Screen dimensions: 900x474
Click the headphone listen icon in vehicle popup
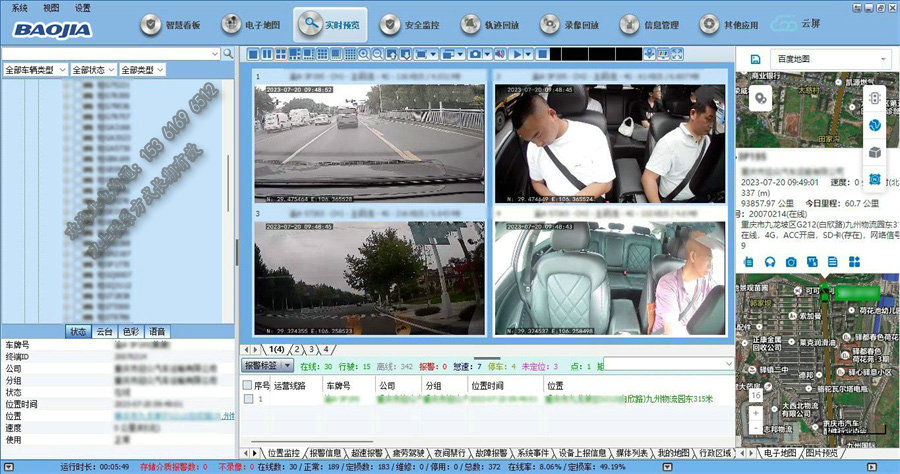point(770,261)
